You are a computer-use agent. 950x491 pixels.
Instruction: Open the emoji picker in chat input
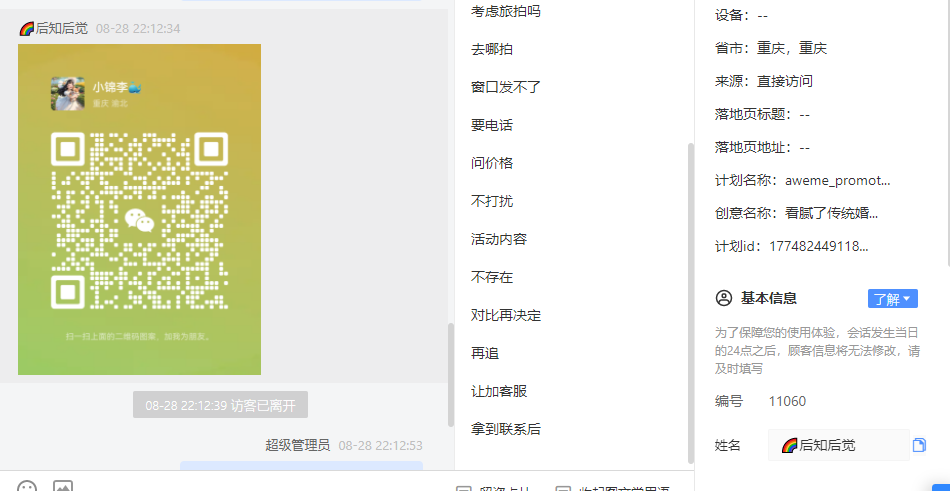pos(27,486)
